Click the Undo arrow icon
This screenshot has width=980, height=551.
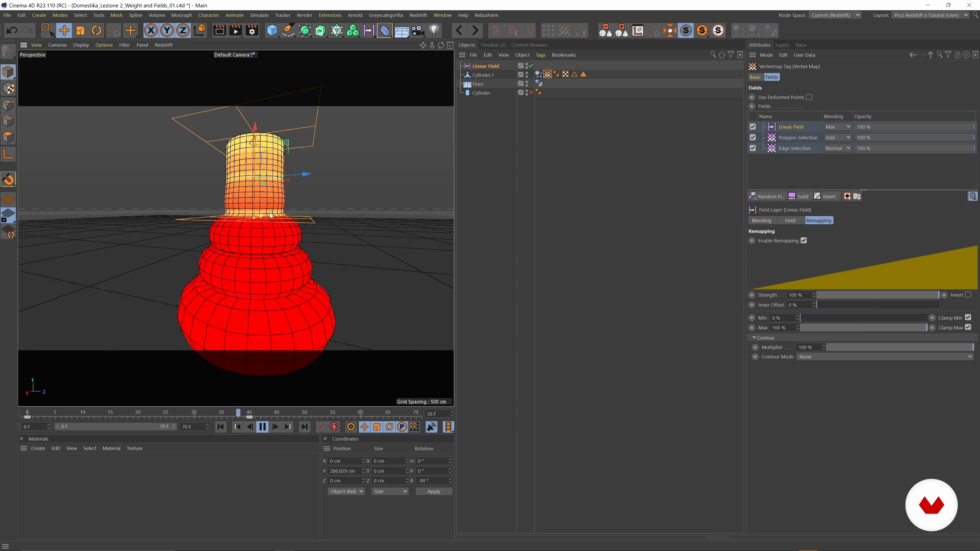click(x=12, y=30)
